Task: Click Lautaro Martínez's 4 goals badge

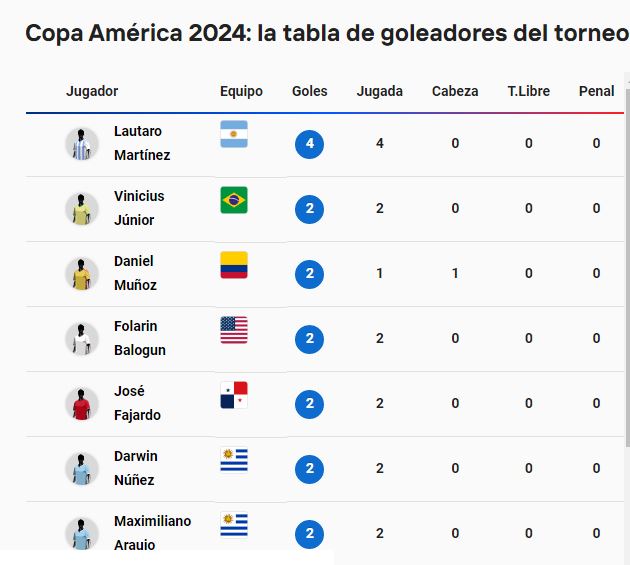Action: pyautogui.click(x=310, y=144)
